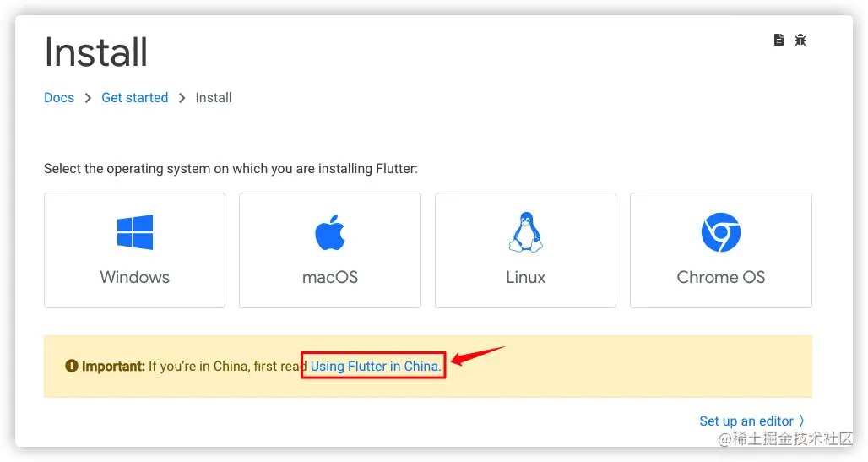
Task: Click the Windows logo icon
Action: [134, 232]
